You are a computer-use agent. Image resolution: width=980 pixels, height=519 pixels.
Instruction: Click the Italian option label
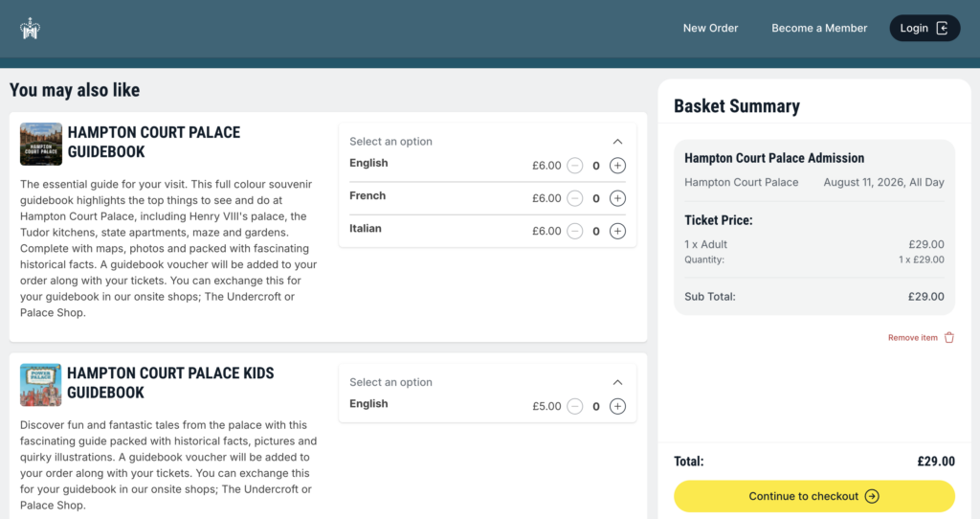(x=365, y=228)
